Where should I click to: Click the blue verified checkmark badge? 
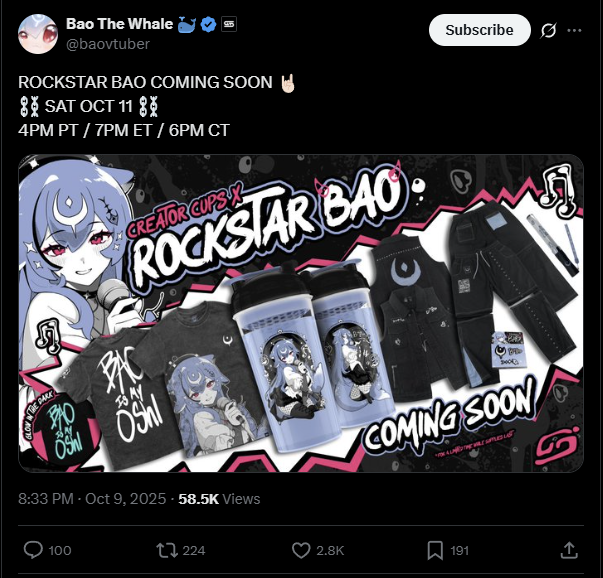[x=208, y=24]
